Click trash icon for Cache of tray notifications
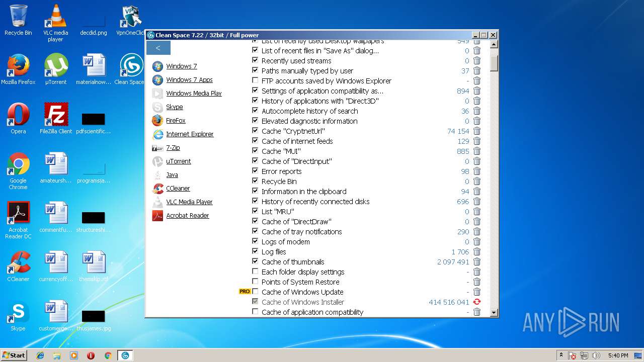The height and width of the screenshot is (362, 644). click(x=477, y=232)
